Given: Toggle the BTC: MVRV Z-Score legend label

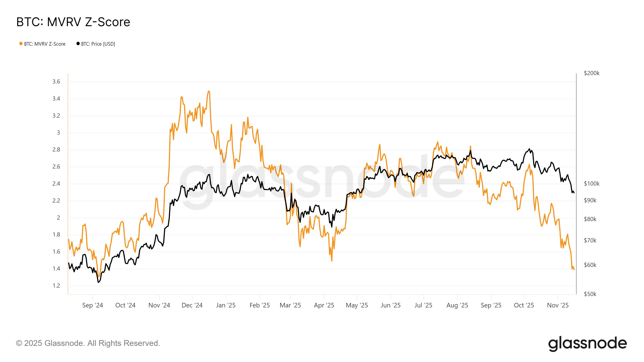Looking at the screenshot, I should point(45,44).
